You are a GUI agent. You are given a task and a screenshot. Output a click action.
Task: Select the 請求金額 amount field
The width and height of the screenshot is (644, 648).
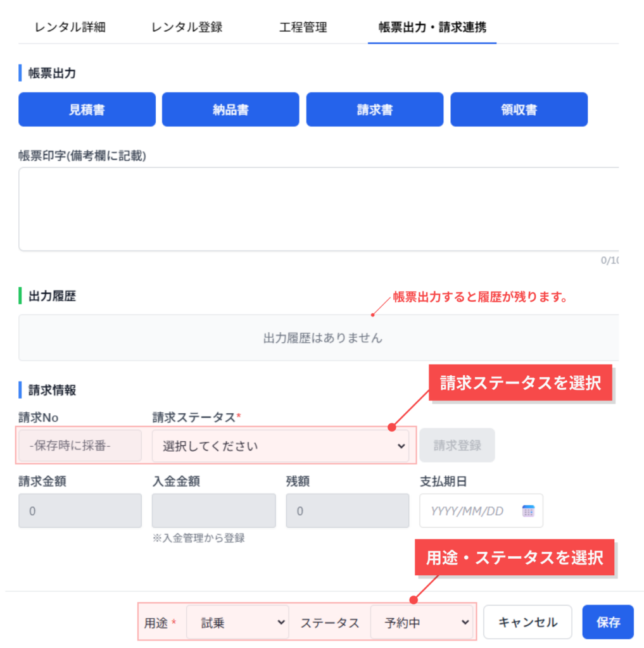(x=80, y=511)
